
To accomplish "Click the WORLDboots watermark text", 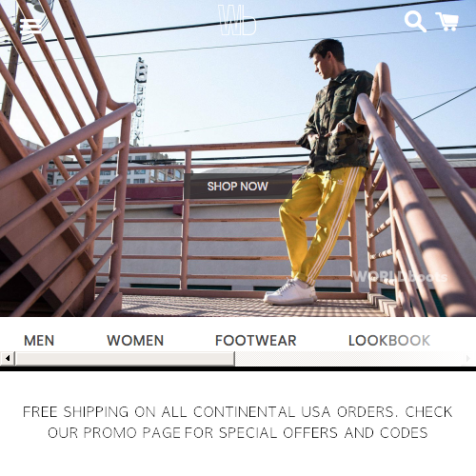I will tap(400, 277).
